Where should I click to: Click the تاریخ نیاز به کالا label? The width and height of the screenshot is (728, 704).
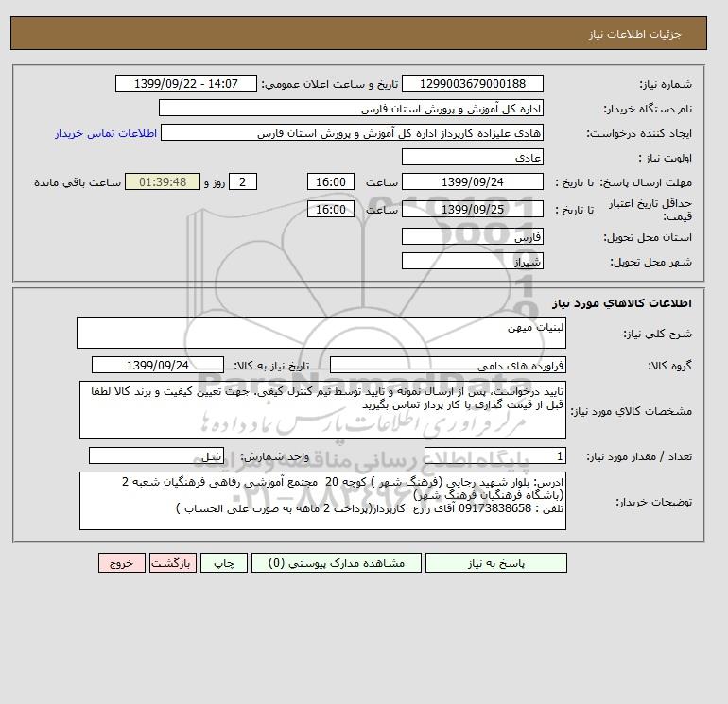point(271,366)
